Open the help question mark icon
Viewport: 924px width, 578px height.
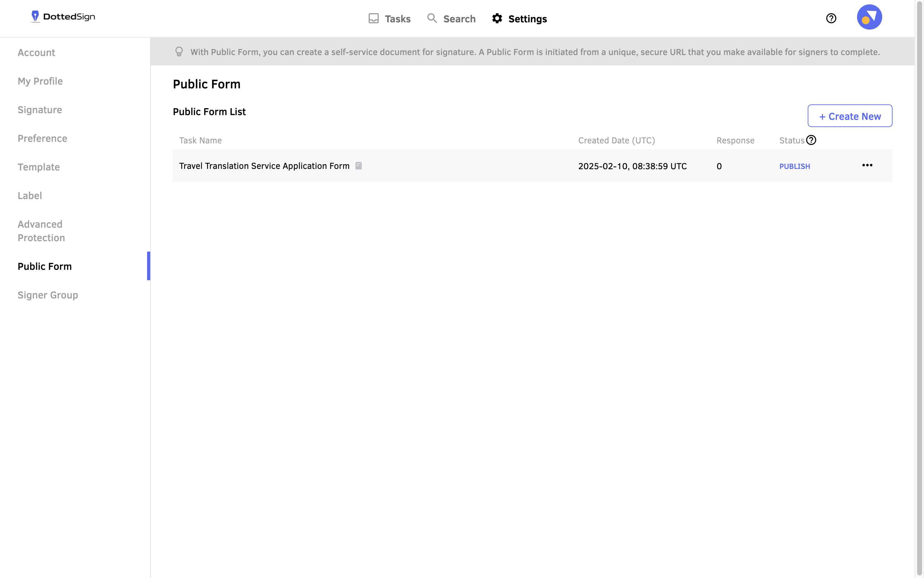click(x=831, y=18)
